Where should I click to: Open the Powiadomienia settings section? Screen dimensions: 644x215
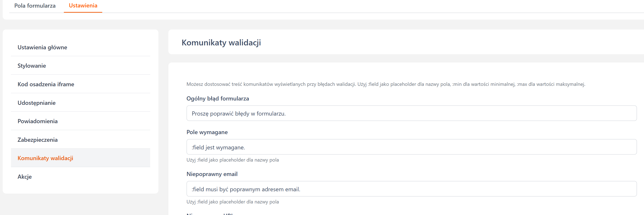click(37, 121)
